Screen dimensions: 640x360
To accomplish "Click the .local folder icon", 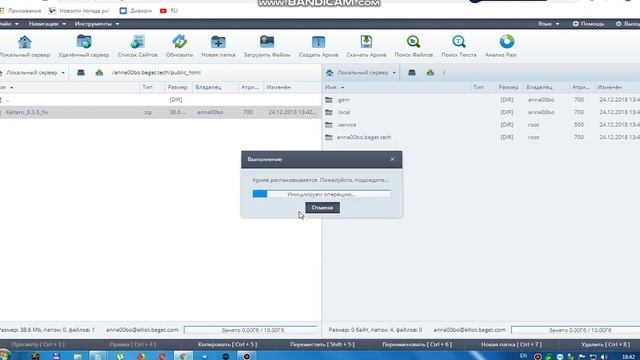I will coord(329,112).
